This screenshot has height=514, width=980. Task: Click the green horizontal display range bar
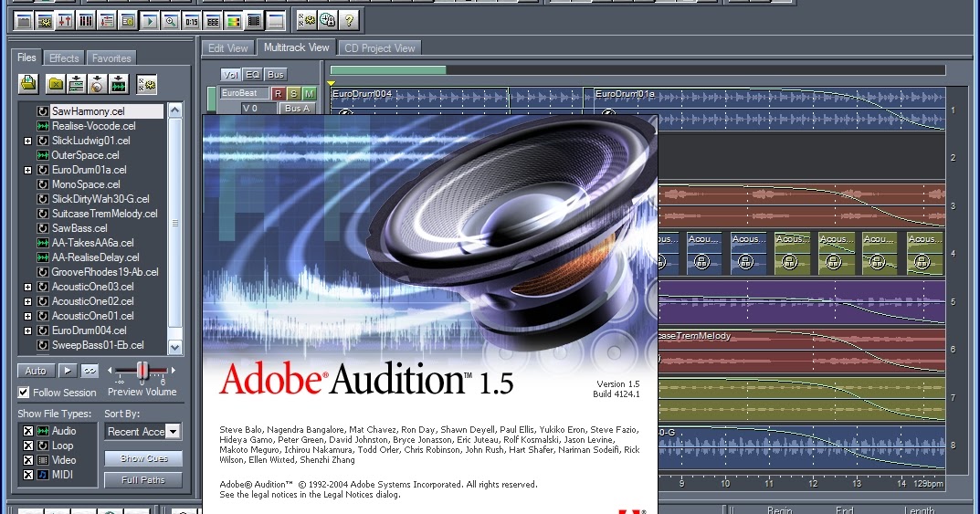click(388, 70)
